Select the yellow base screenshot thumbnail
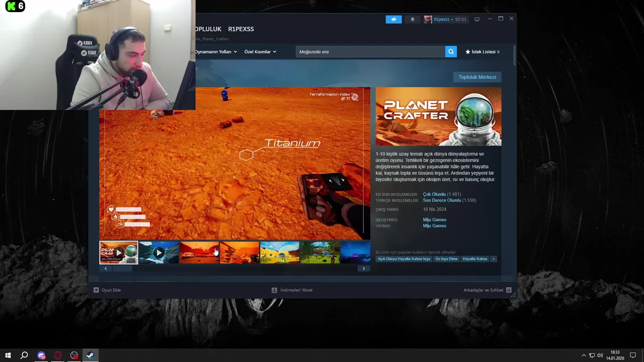 pos(280,253)
